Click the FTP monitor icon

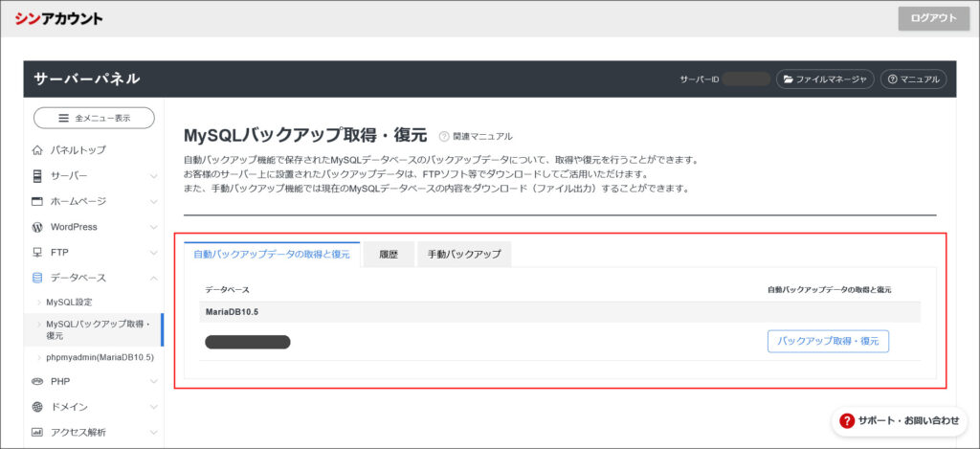pyautogui.click(x=37, y=253)
